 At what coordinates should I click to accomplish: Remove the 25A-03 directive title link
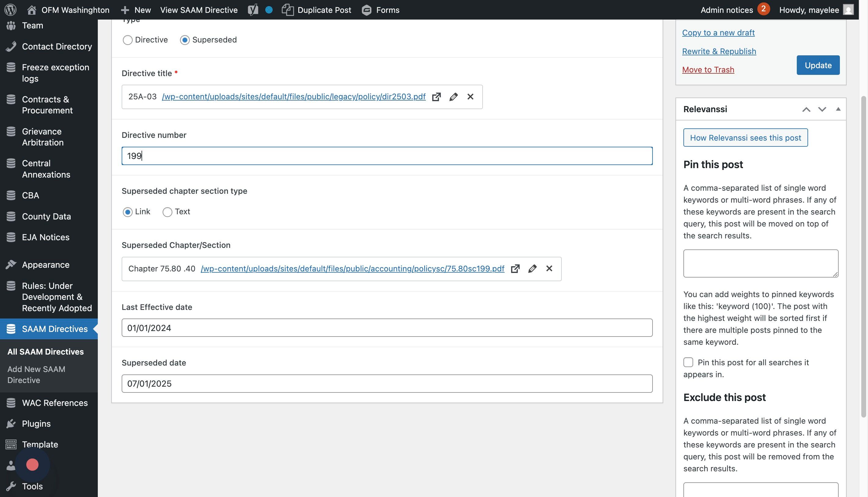point(470,97)
